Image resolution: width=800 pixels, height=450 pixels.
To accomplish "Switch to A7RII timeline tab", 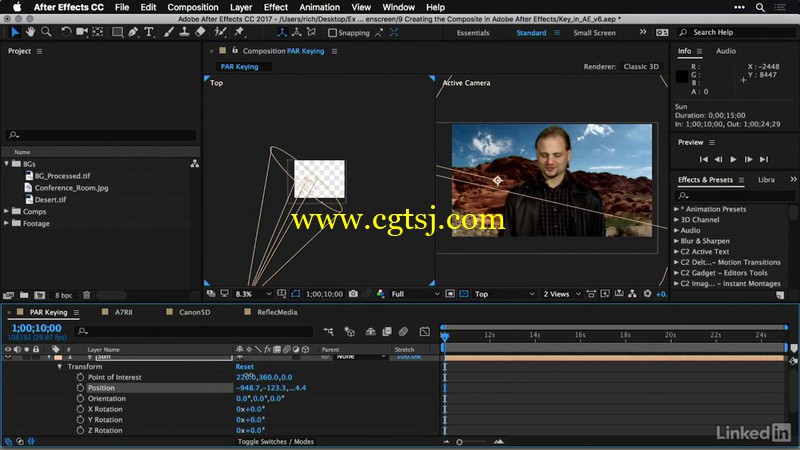I will 123,312.
